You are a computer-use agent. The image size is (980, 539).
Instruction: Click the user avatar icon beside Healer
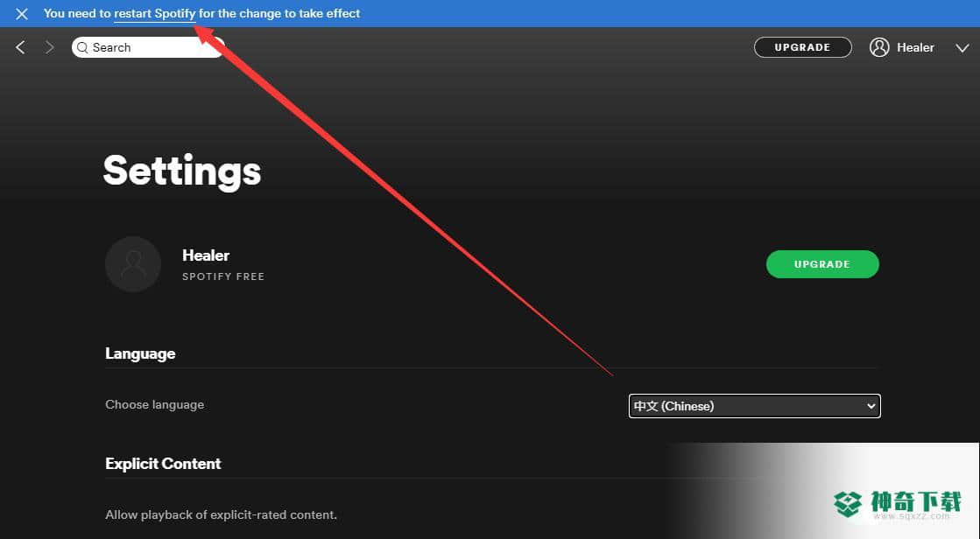(x=878, y=47)
